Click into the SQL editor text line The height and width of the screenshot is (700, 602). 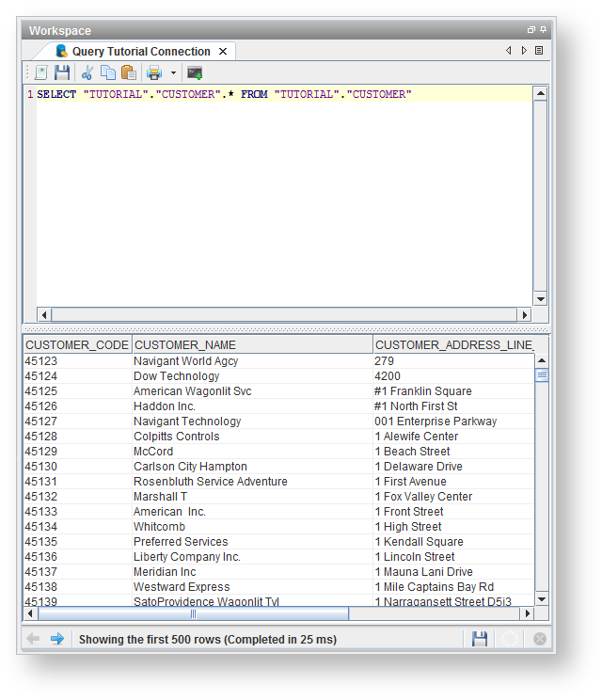tap(284, 94)
